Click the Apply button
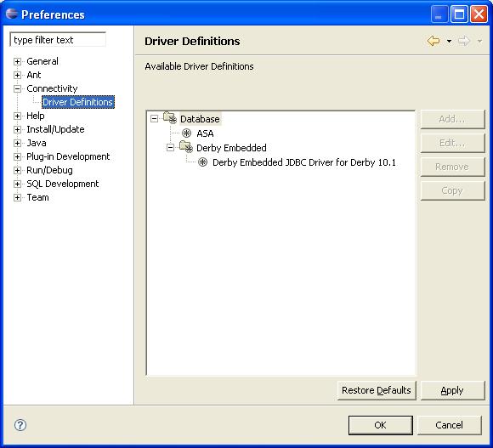 pyautogui.click(x=452, y=390)
